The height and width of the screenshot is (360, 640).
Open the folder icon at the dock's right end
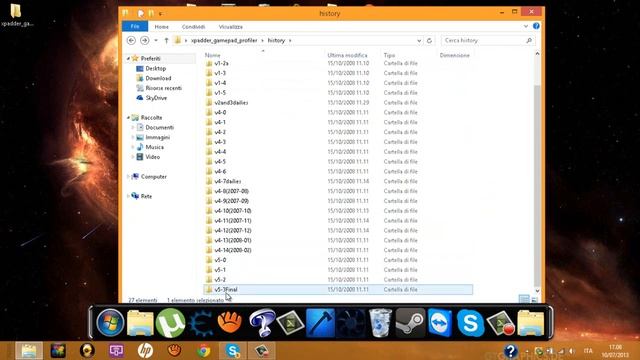click(x=531, y=323)
